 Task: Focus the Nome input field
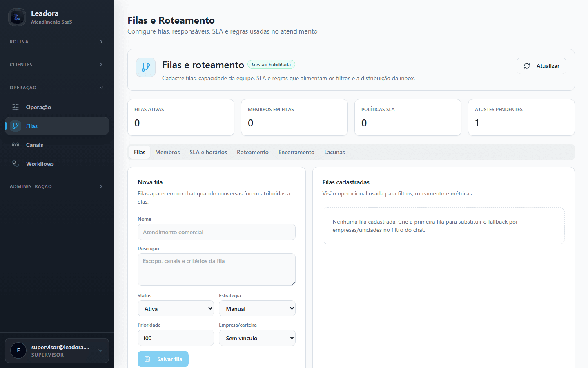[x=216, y=232]
